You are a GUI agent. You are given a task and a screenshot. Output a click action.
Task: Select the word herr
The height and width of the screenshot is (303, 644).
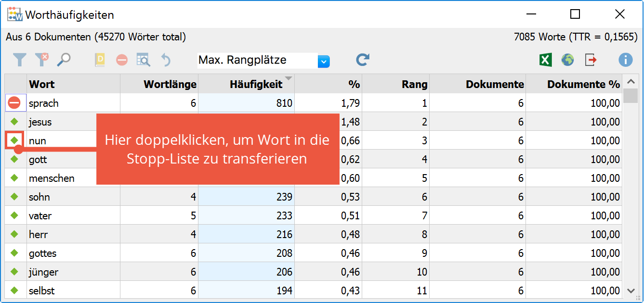(x=39, y=234)
